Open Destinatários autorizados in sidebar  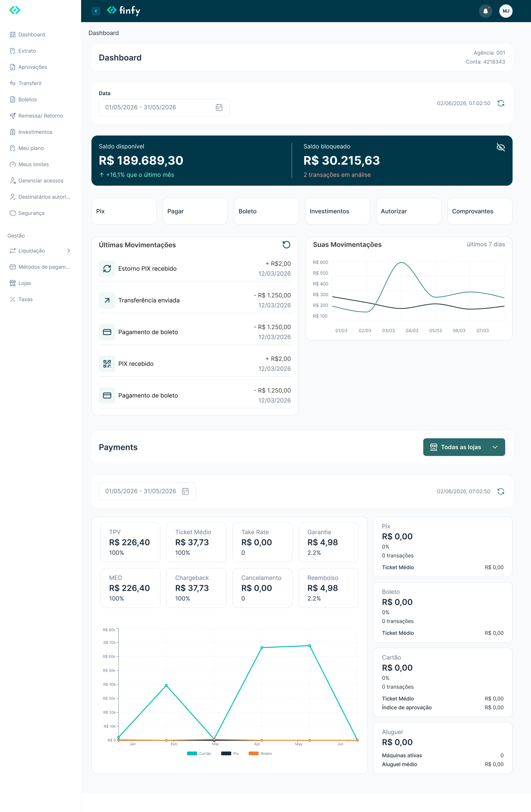(41, 197)
